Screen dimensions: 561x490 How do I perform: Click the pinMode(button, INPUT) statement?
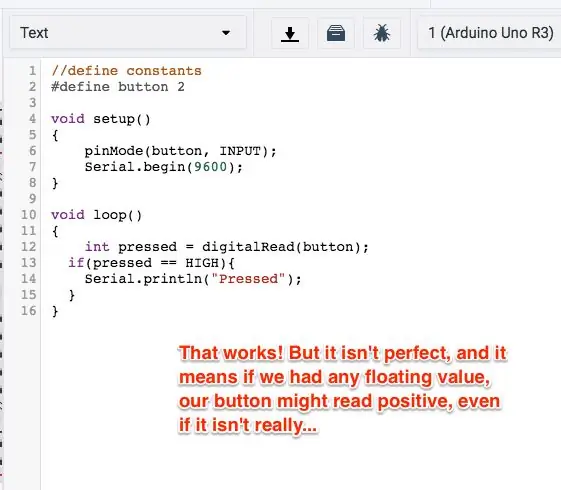(180, 151)
